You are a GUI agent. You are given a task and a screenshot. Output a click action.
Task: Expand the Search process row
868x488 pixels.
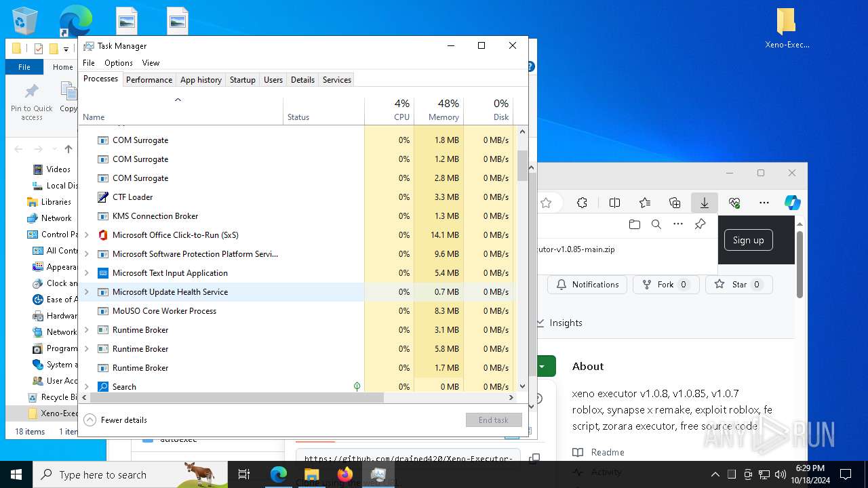86,387
